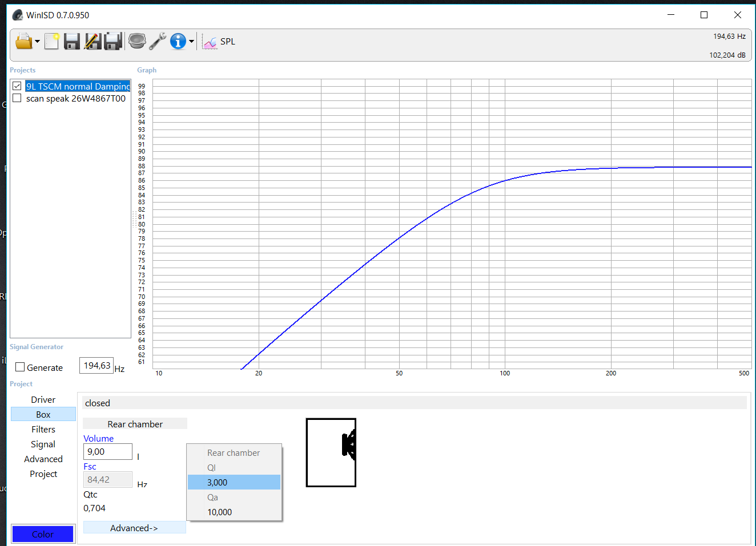The image size is (756, 546).
Task: Switch to the Box tab
Action: click(x=43, y=414)
